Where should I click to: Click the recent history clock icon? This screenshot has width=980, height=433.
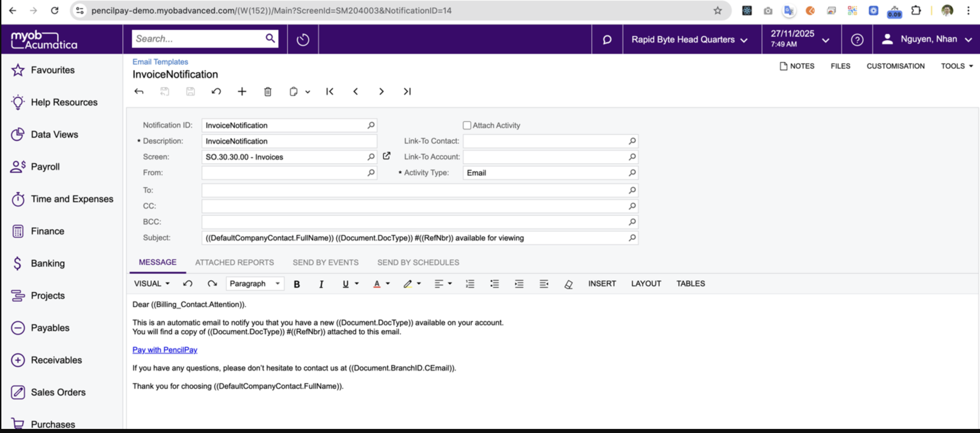point(303,39)
